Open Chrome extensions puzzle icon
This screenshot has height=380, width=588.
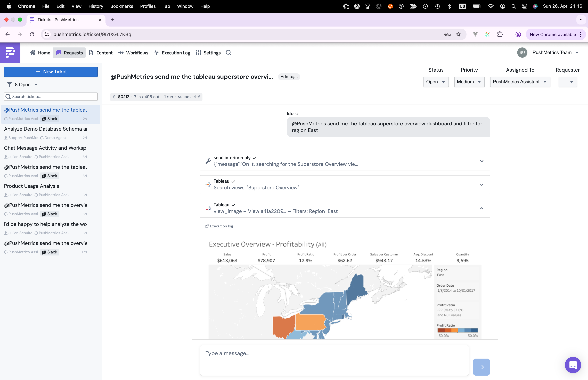click(500, 34)
